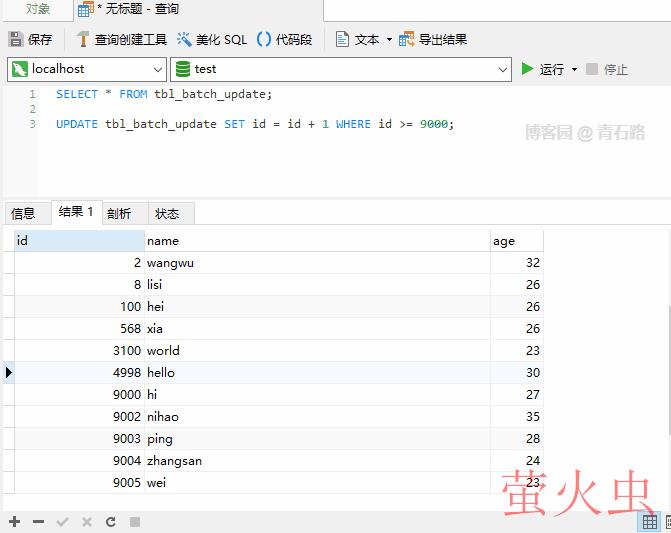This screenshot has width=671, height=533.
Task: Switch to the 状态 tab
Action: tap(167, 213)
